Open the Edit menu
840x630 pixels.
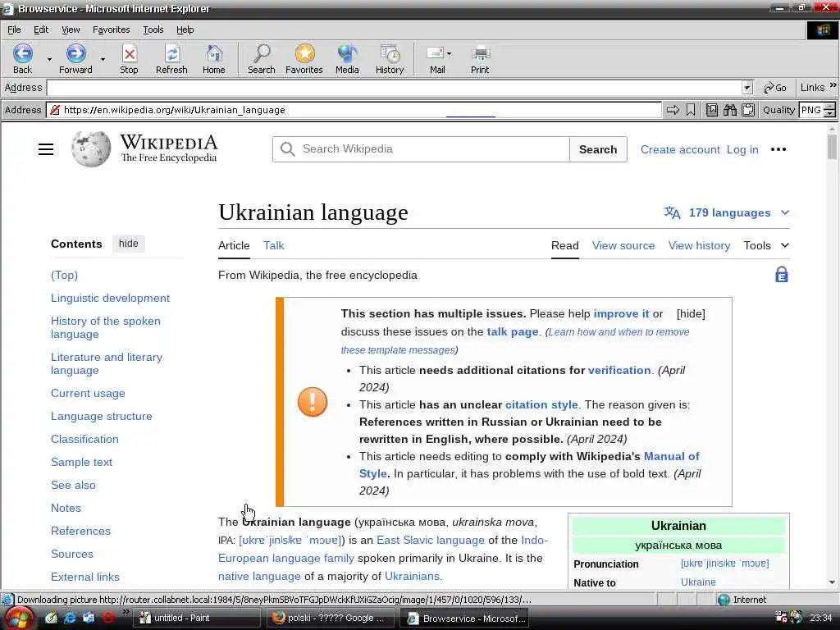click(41, 30)
